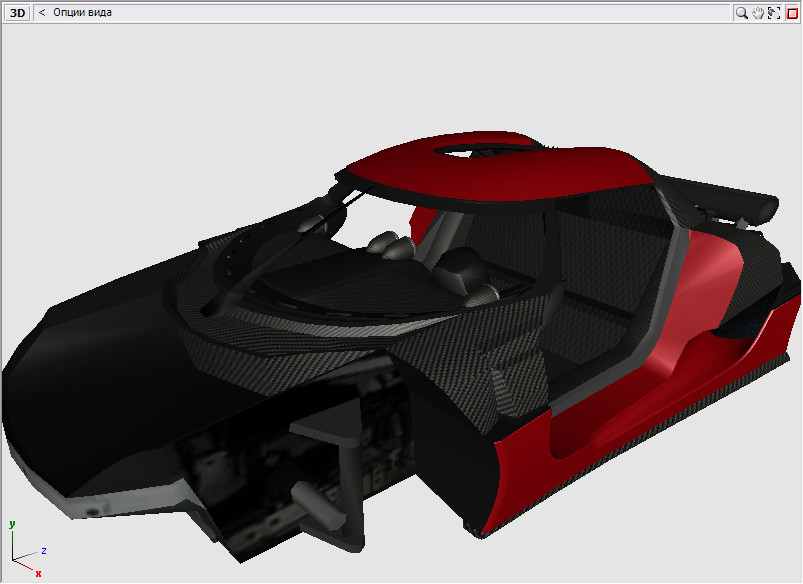
Task: Toggle the red maximize viewport square icon
Action: point(792,13)
